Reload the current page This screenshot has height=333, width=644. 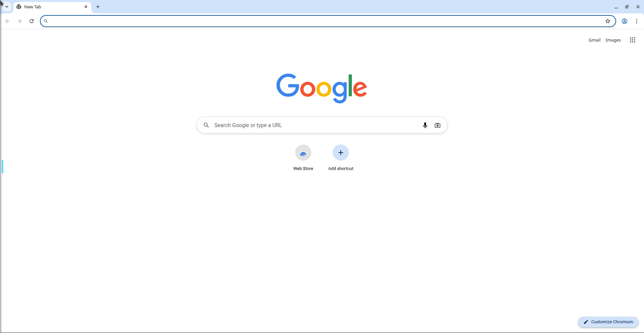pos(32,21)
